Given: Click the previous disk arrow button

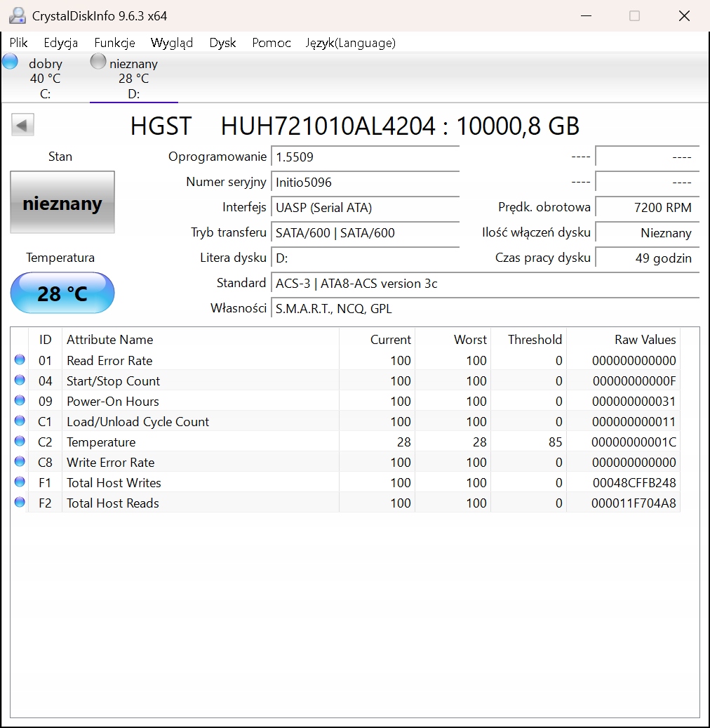Looking at the screenshot, I should pyautogui.click(x=22, y=126).
